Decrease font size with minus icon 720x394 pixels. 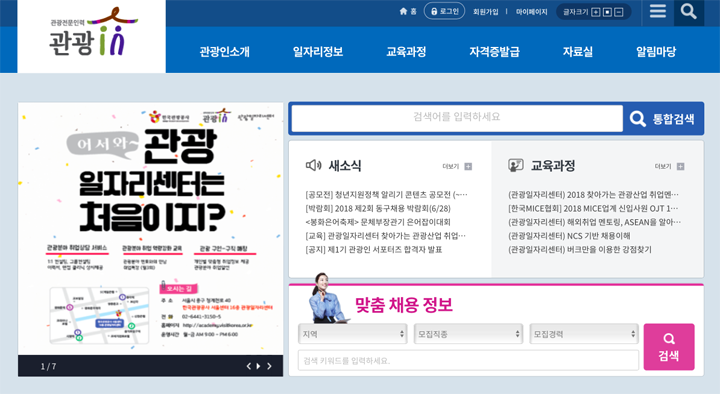[x=619, y=12]
